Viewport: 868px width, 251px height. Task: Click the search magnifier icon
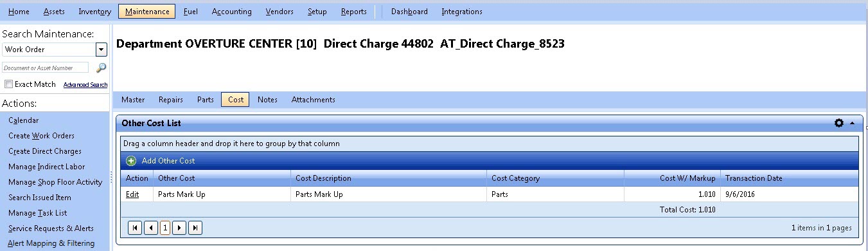(101, 68)
